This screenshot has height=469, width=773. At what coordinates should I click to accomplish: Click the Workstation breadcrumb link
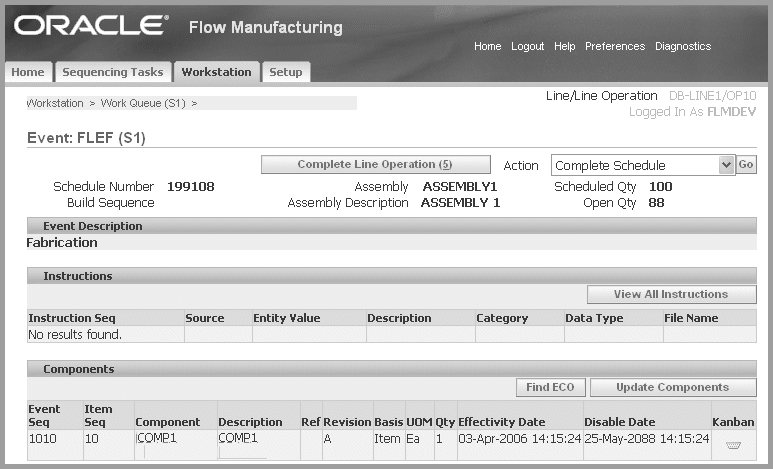[x=55, y=103]
